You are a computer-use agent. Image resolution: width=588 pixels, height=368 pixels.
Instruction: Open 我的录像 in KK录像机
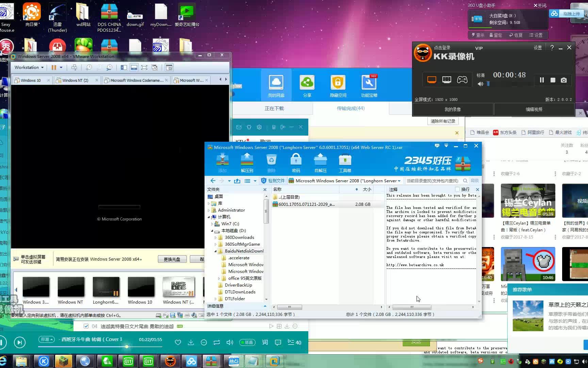[x=453, y=109]
